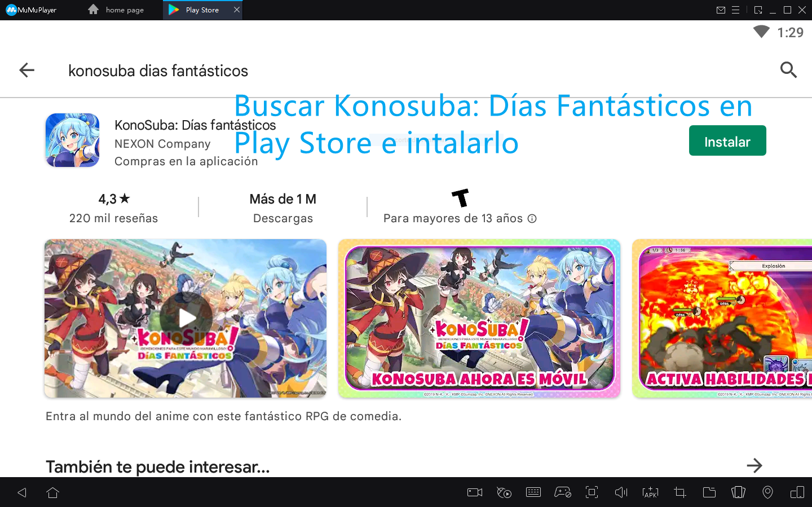Select the Play Store tab
Viewport: 812px width, 507px height.
202,10
